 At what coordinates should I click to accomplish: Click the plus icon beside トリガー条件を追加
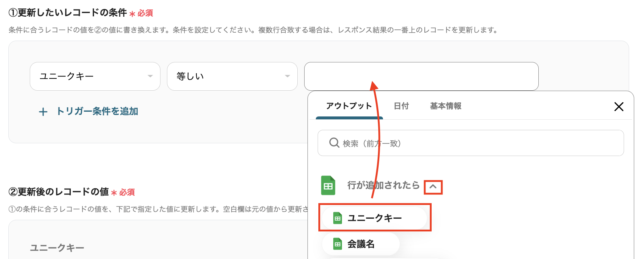(43, 112)
